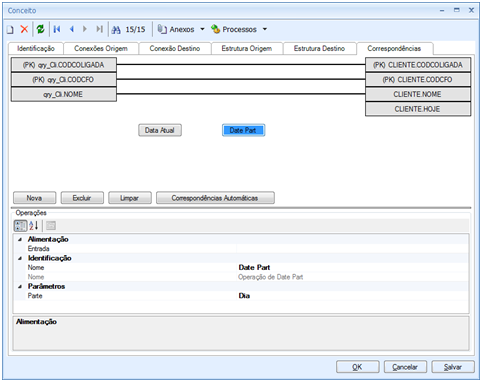
Task: Switch to the Estrutura Origem tab
Action: coord(247,49)
